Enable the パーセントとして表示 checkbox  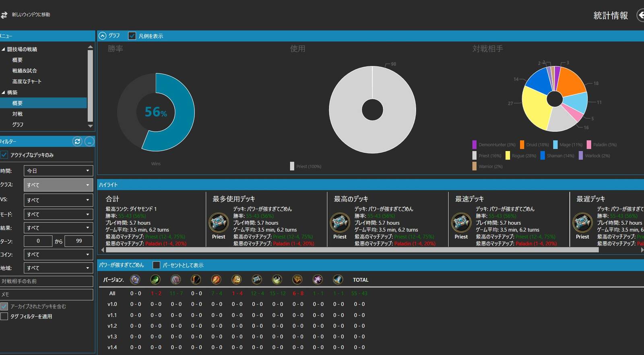[x=156, y=265]
